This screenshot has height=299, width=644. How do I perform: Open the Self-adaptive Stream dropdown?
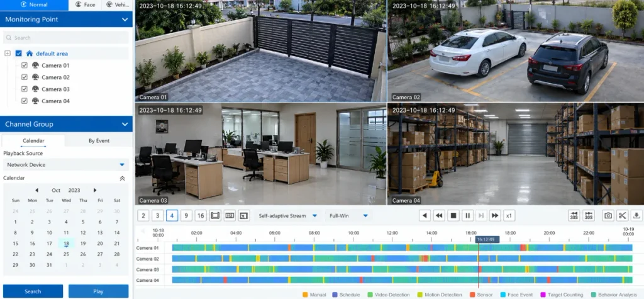tap(287, 215)
